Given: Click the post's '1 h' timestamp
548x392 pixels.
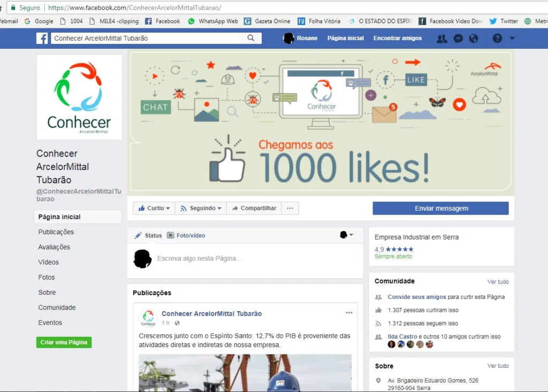Looking at the screenshot, I should [x=165, y=323].
